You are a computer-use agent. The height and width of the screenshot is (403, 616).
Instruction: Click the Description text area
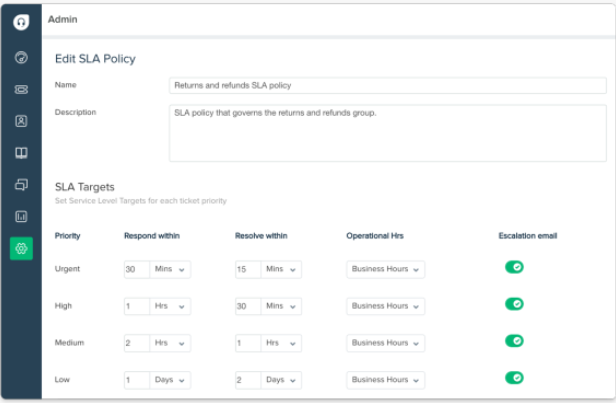click(x=387, y=132)
